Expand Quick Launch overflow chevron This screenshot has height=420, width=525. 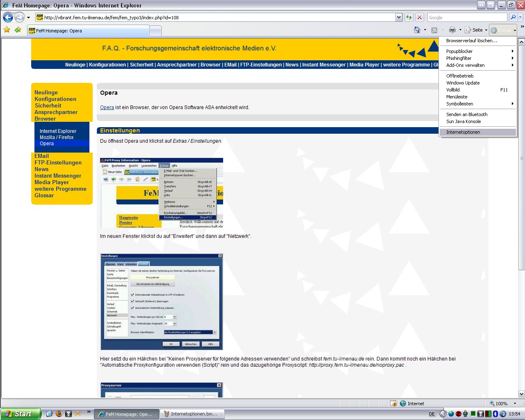coord(89,412)
